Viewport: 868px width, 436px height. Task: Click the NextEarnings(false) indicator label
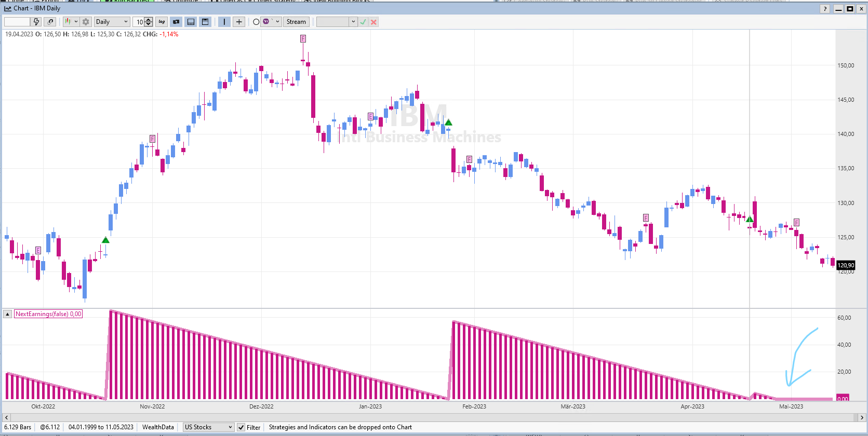click(48, 314)
